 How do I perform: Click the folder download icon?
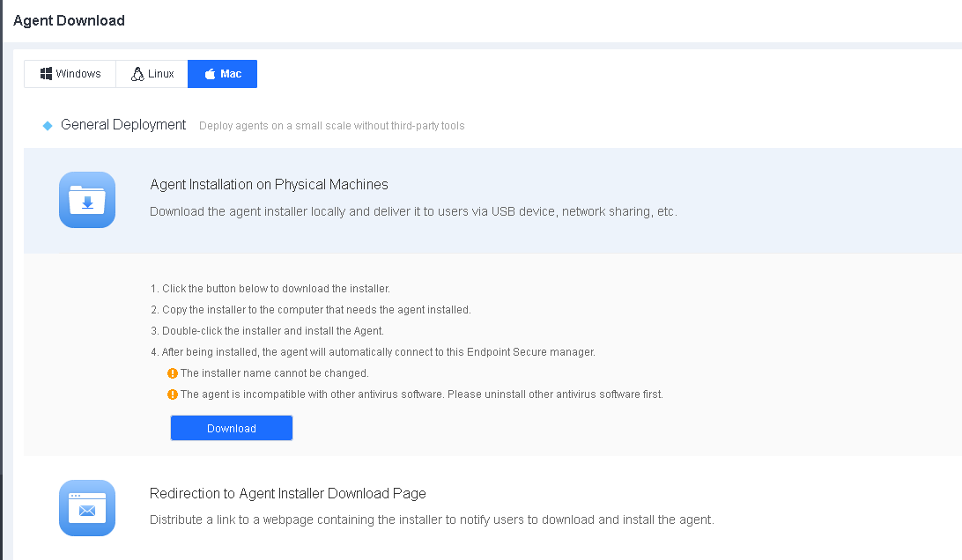(x=87, y=200)
